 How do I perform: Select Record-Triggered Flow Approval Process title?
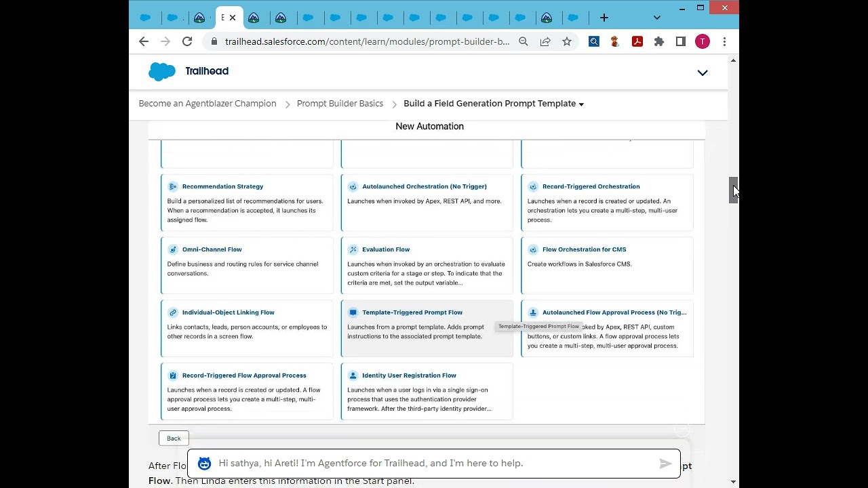pos(244,375)
